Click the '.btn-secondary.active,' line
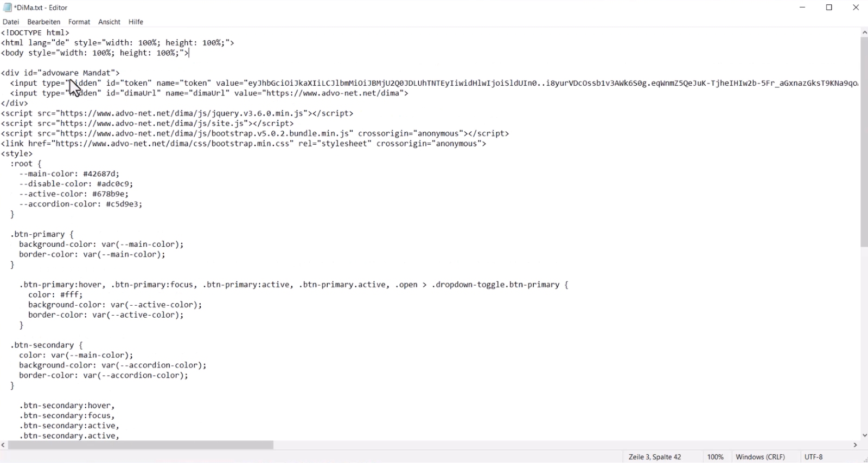This screenshot has width=868, height=463. tap(69, 436)
